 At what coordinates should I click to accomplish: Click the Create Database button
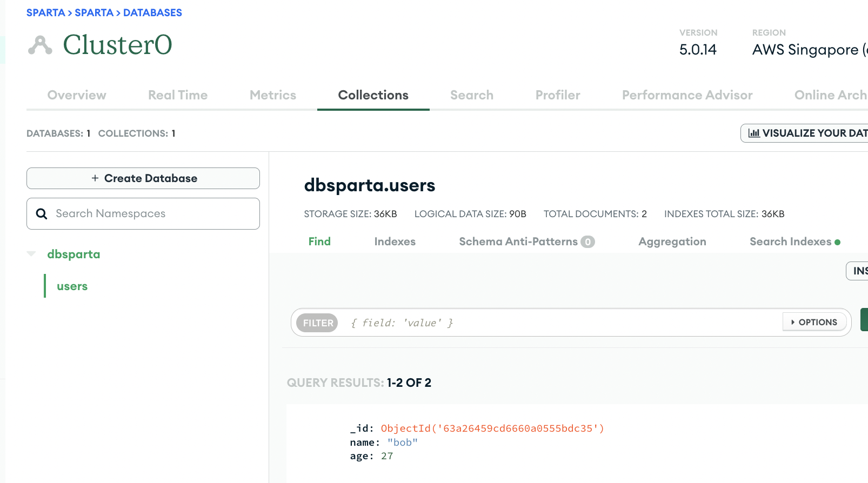tap(143, 178)
